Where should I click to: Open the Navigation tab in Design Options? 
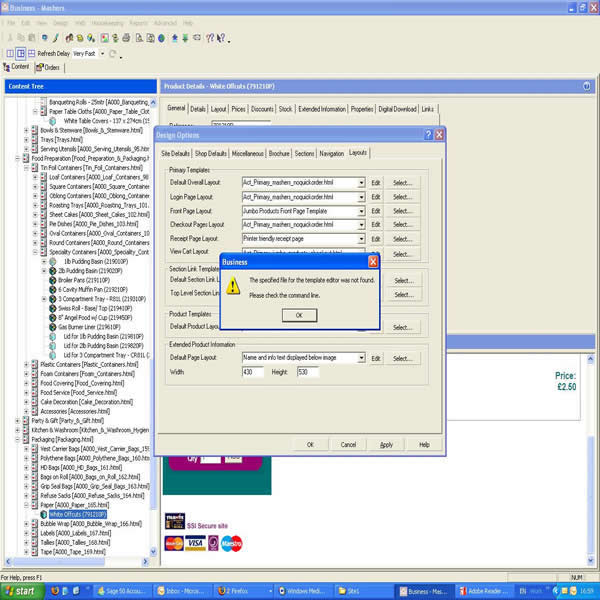331,154
